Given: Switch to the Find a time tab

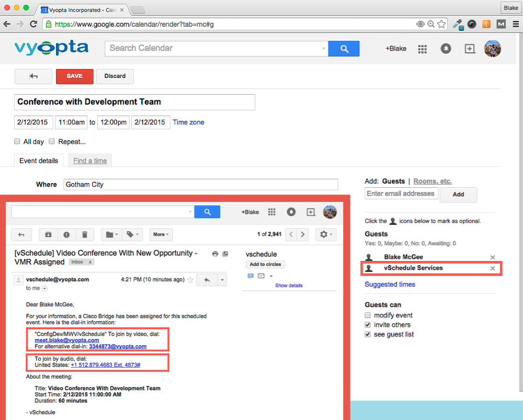Looking at the screenshot, I should click(90, 161).
